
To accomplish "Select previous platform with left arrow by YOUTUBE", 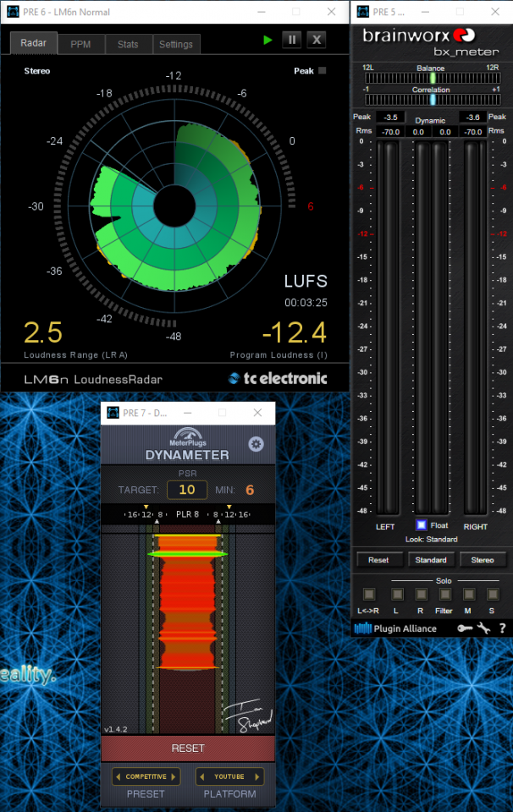I will coord(202,776).
